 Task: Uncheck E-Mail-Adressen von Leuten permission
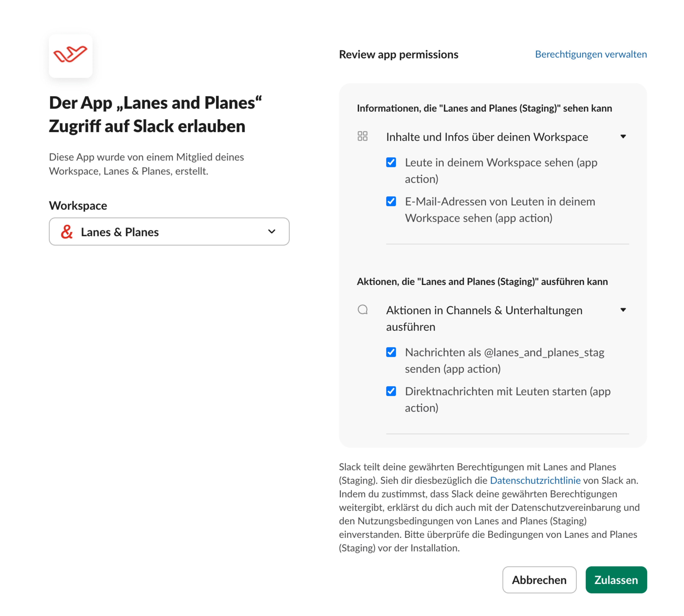pyautogui.click(x=391, y=201)
